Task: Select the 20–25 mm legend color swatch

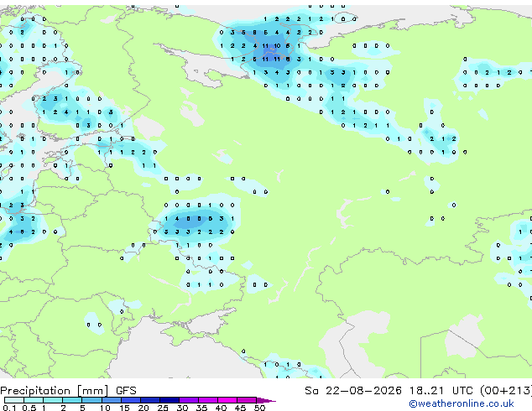Action: [x=149, y=400]
